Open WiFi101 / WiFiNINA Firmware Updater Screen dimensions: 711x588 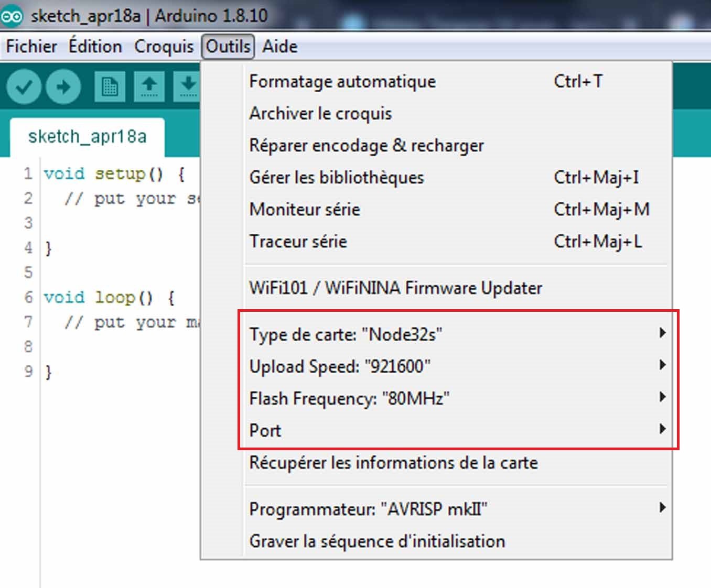coord(458,288)
